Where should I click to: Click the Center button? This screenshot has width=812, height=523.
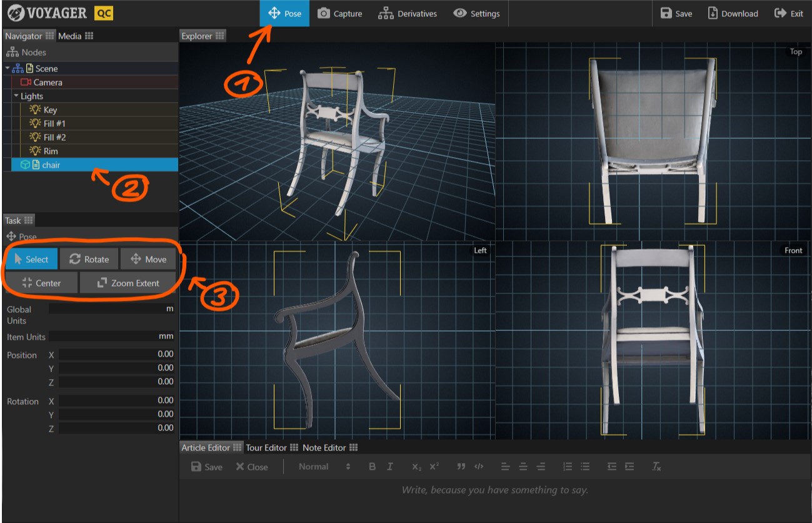pos(41,283)
